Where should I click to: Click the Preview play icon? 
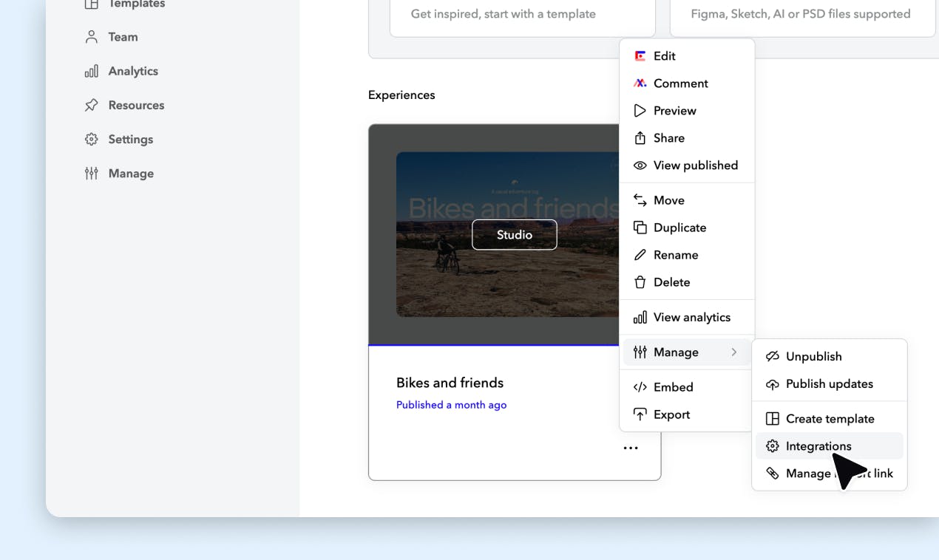click(640, 111)
